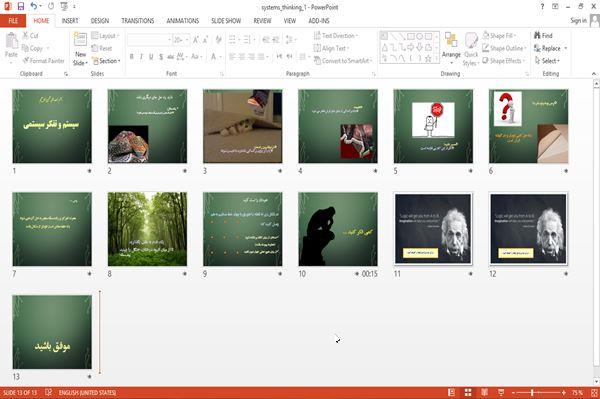The height and width of the screenshot is (399, 600).
Task: Open the FILE tab
Action: click(x=13, y=21)
